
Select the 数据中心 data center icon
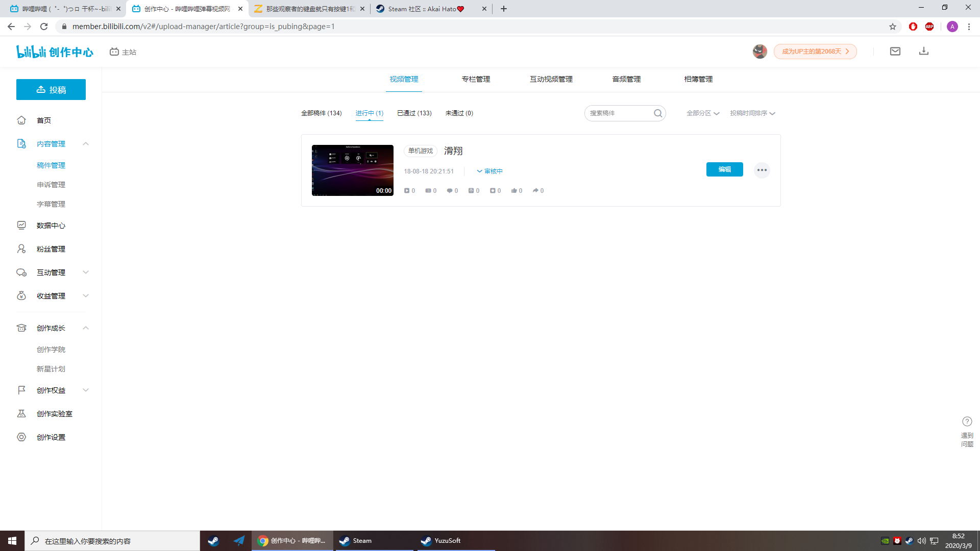[x=21, y=225]
